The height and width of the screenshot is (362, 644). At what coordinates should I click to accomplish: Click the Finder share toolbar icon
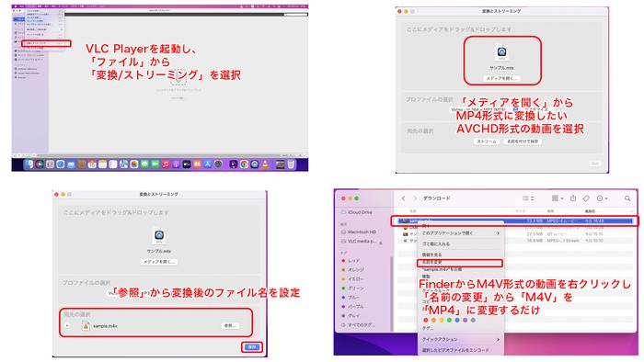click(573, 198)
